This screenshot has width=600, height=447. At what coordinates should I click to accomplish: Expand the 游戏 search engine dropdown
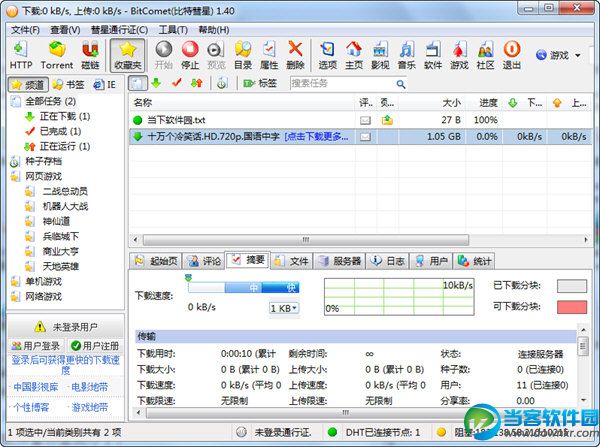pos(578,55)
